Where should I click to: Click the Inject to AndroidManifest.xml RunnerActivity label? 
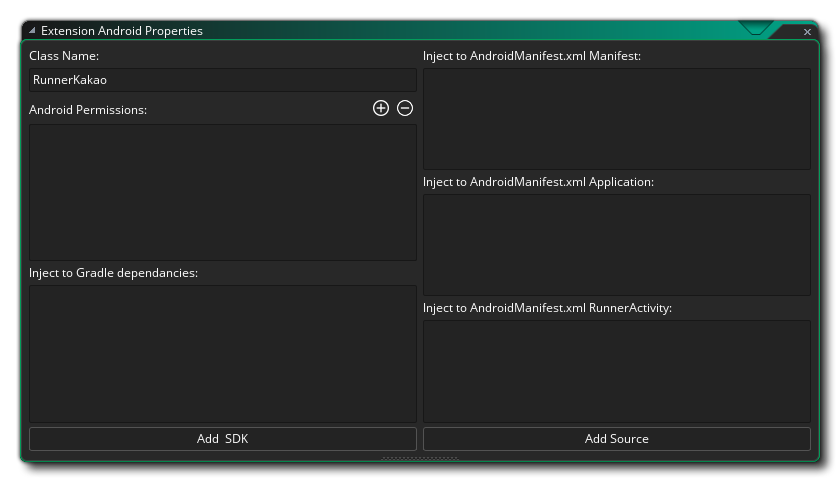click(547, 308)
